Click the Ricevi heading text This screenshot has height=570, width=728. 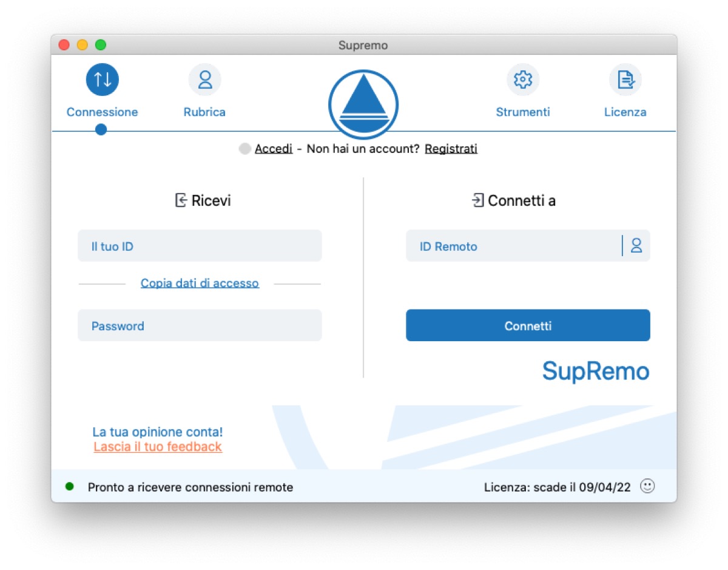[x=211, y=200]
